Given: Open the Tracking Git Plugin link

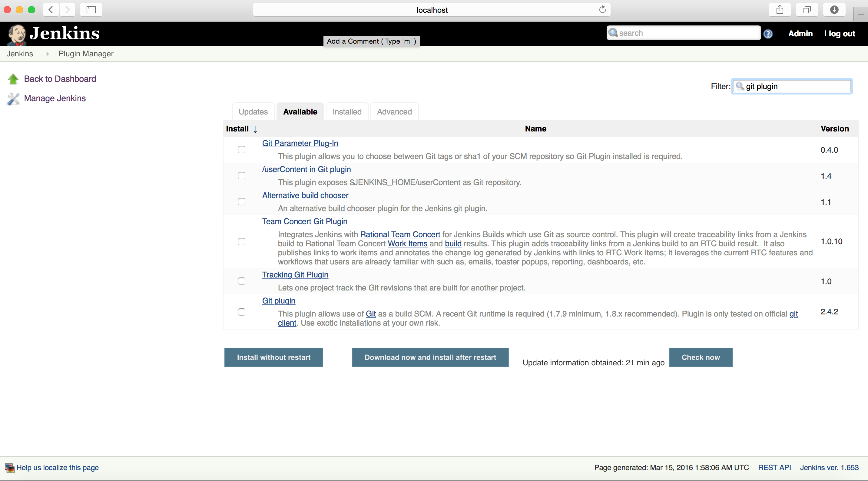Looking at the screenshot, I should tap(295, 275).
